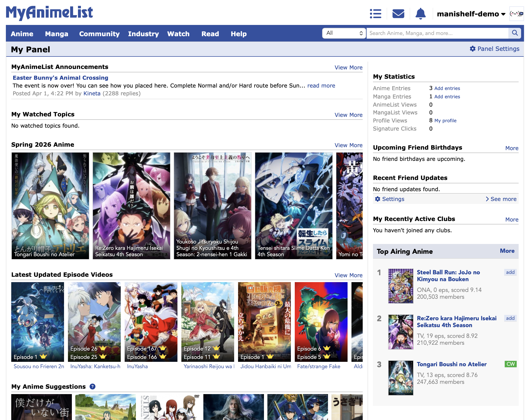Open the Community menu
Image resolution: width=525 pixels, height=420 pixels.
click(x=99, y=34)
